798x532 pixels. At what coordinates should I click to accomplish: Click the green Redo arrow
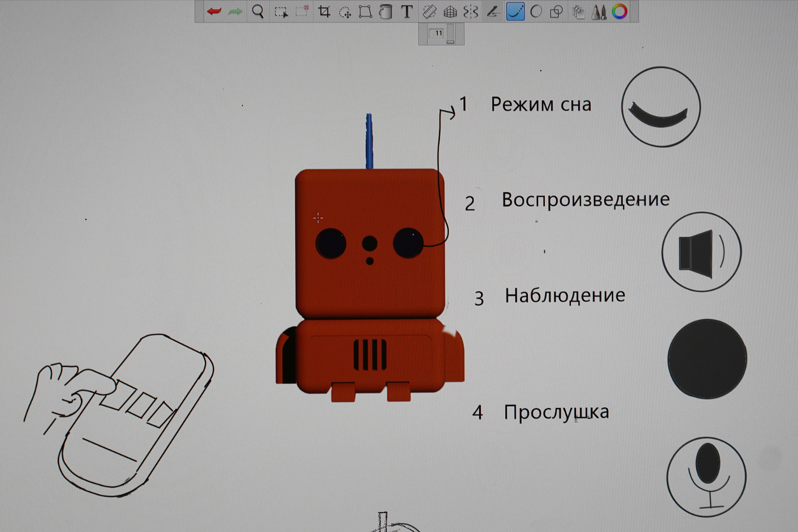coord(235,11)
